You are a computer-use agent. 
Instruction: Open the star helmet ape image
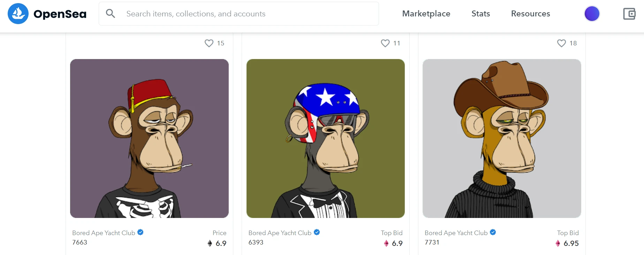(x=325, y=138)
